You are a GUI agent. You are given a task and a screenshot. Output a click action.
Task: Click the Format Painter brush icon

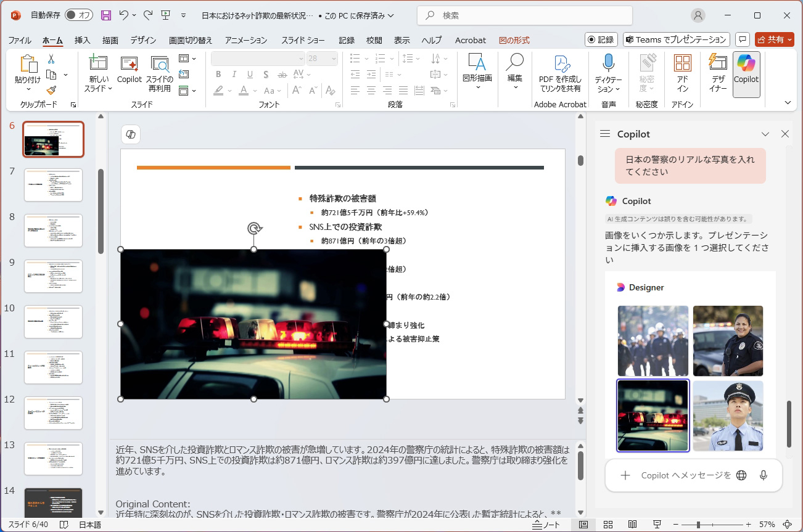point(51,91)
